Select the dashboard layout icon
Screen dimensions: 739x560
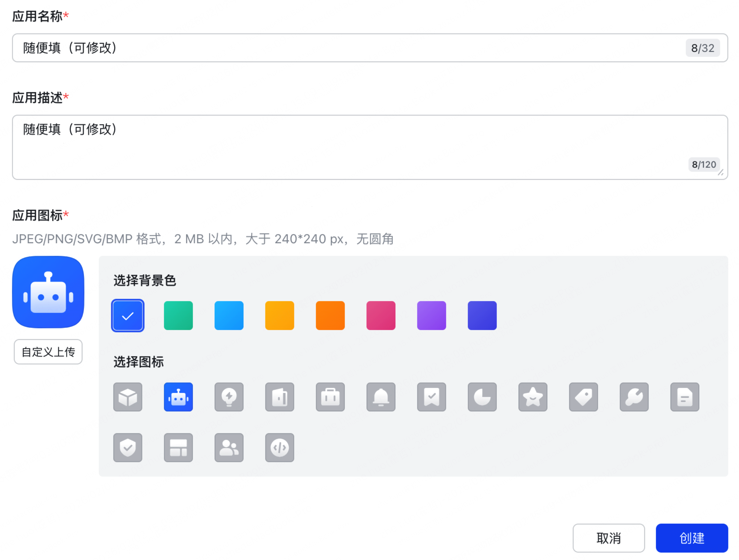click(x=178, y=447)
